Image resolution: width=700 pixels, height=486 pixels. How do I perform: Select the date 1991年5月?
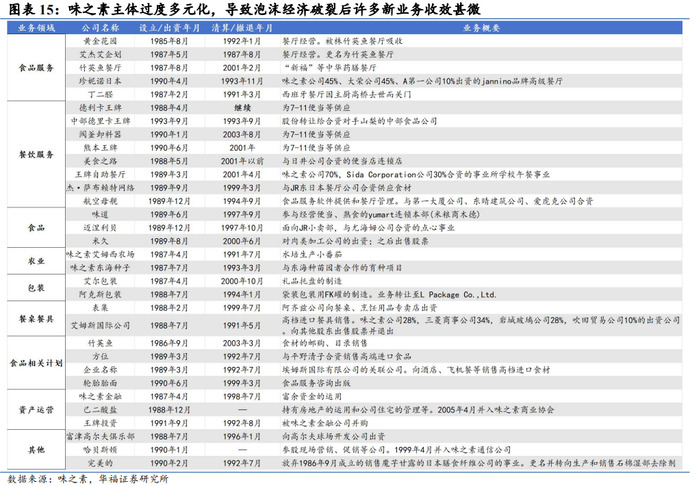coord(242,326)
